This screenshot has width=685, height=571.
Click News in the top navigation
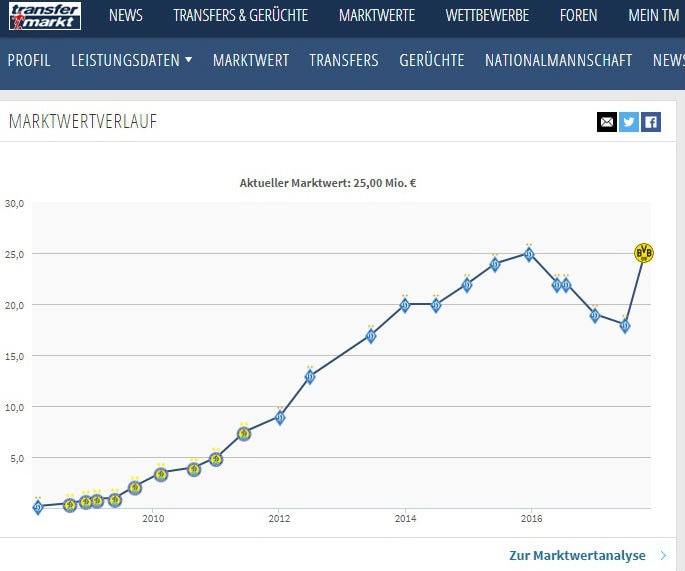coord(125,15)
